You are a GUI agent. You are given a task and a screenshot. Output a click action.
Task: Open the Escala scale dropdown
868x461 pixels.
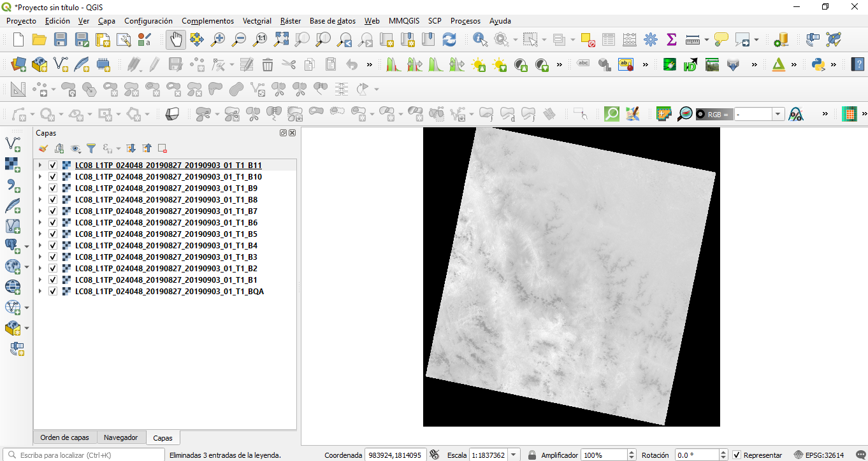514,455
